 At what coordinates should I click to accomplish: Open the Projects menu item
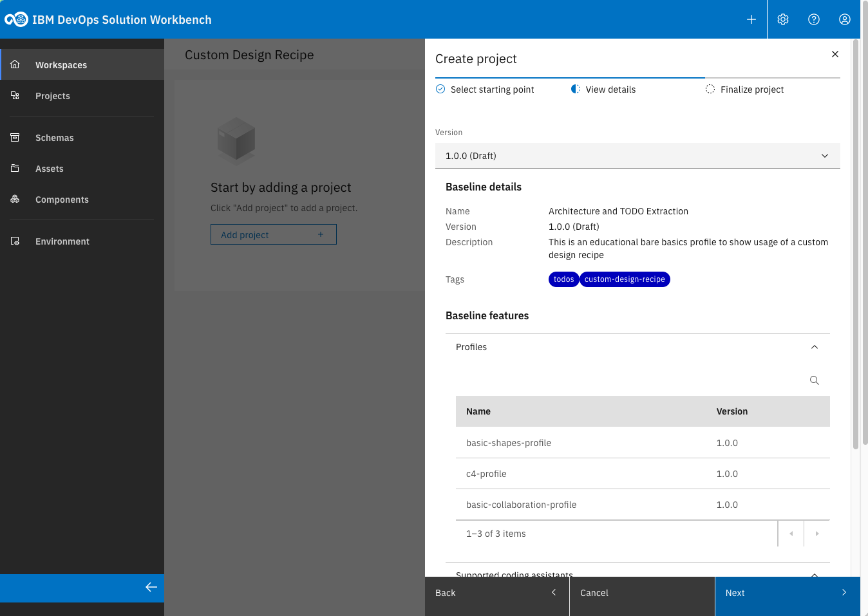(x=82, y=95)
